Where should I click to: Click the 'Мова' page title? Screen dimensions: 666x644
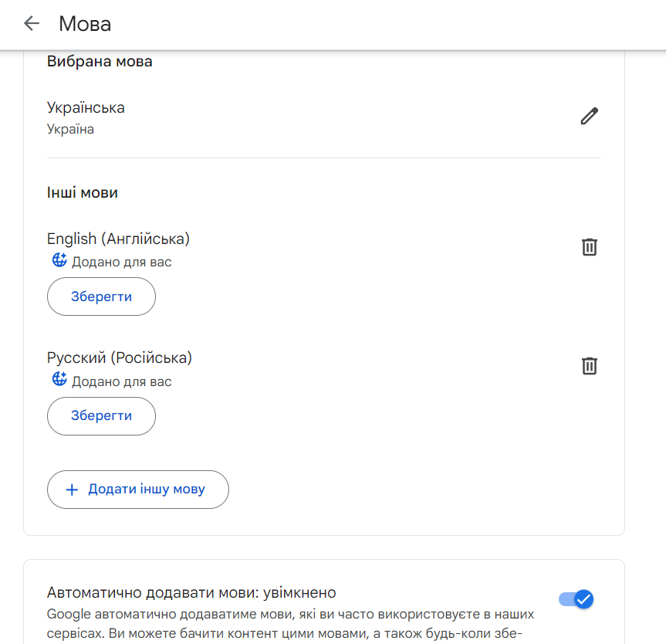tap(85, 24)
